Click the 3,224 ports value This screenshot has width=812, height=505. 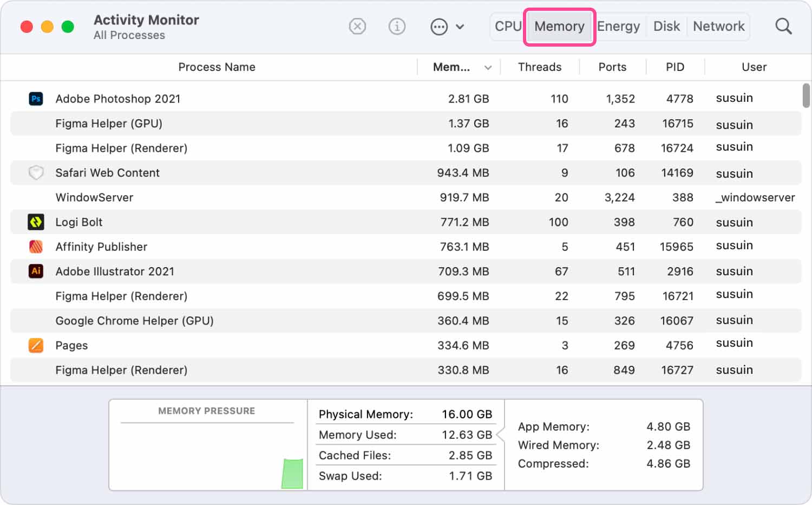(x=619, y=197)
